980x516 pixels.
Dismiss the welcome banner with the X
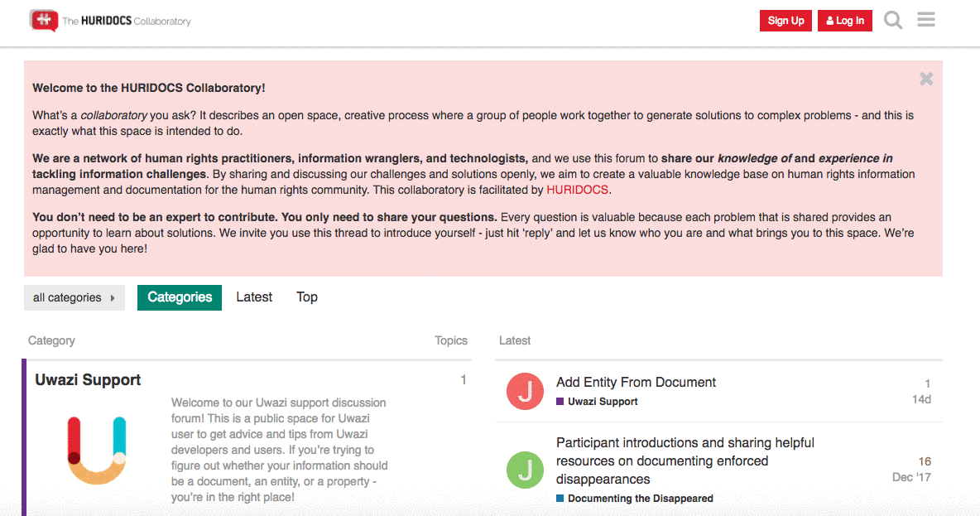[926, 79]
